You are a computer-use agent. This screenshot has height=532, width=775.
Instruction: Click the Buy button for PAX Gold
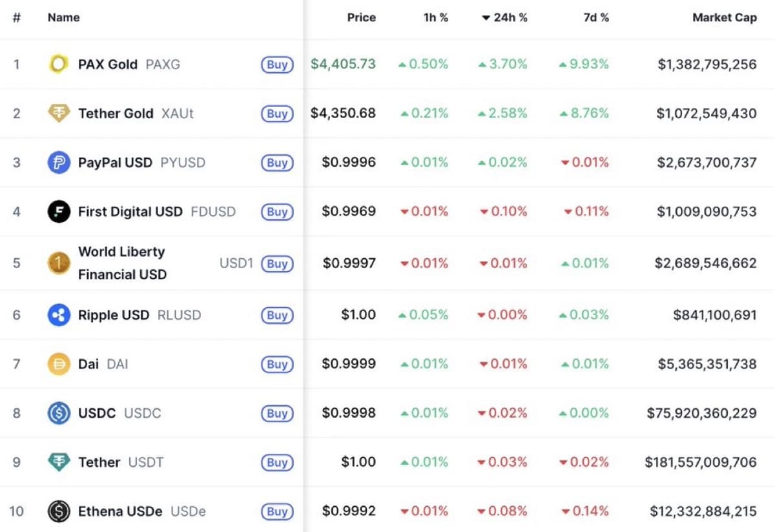coord(276,65)
